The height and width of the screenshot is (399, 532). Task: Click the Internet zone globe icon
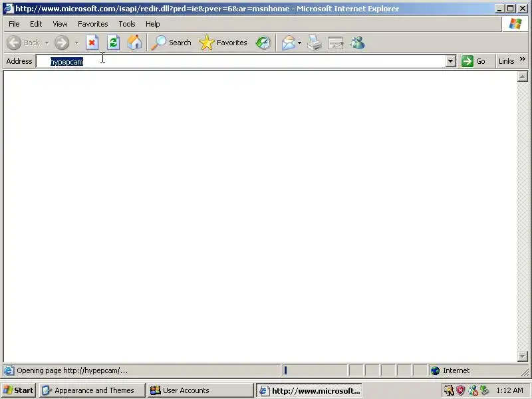click(435, 370)
